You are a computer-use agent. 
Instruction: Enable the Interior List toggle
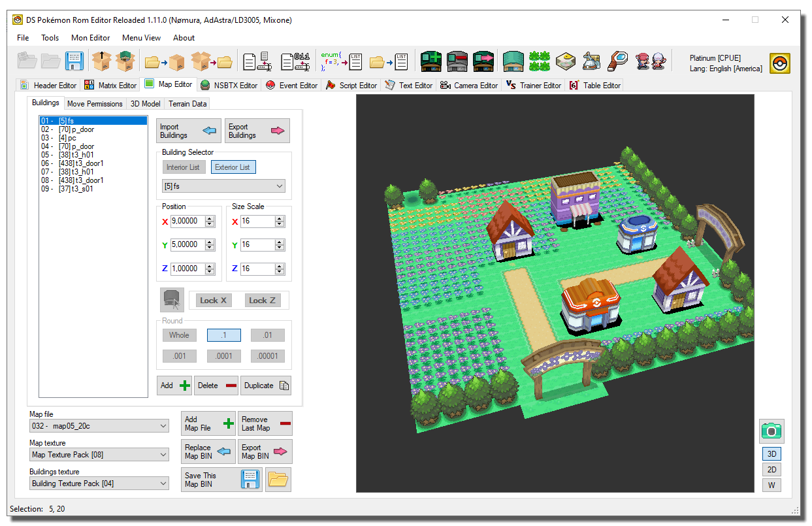point(183,167)
